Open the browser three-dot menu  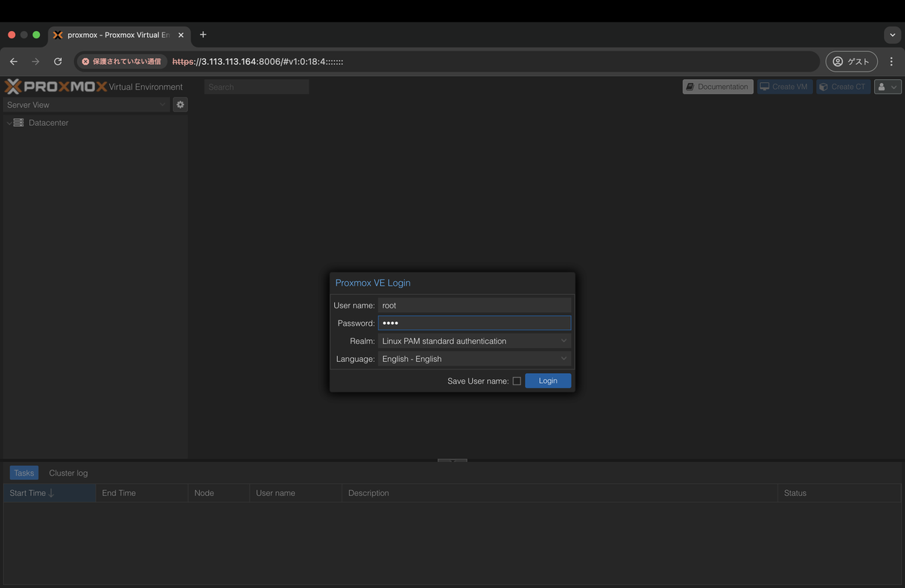click(x=891, y=62)
